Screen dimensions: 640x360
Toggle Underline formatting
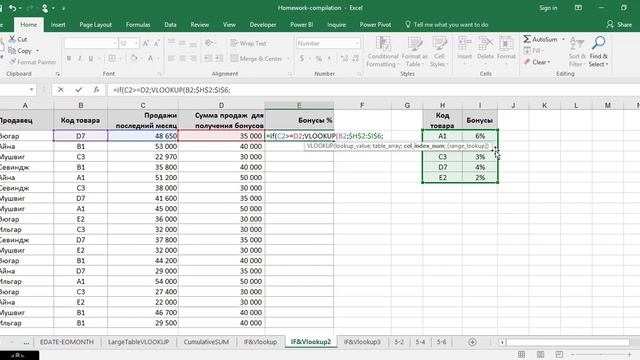(91, 59)
